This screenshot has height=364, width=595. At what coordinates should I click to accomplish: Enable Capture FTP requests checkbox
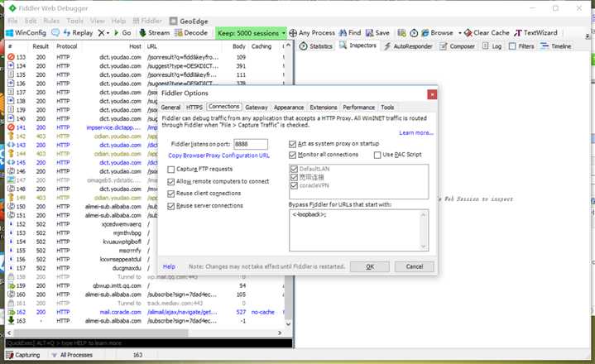click(171, 169)
